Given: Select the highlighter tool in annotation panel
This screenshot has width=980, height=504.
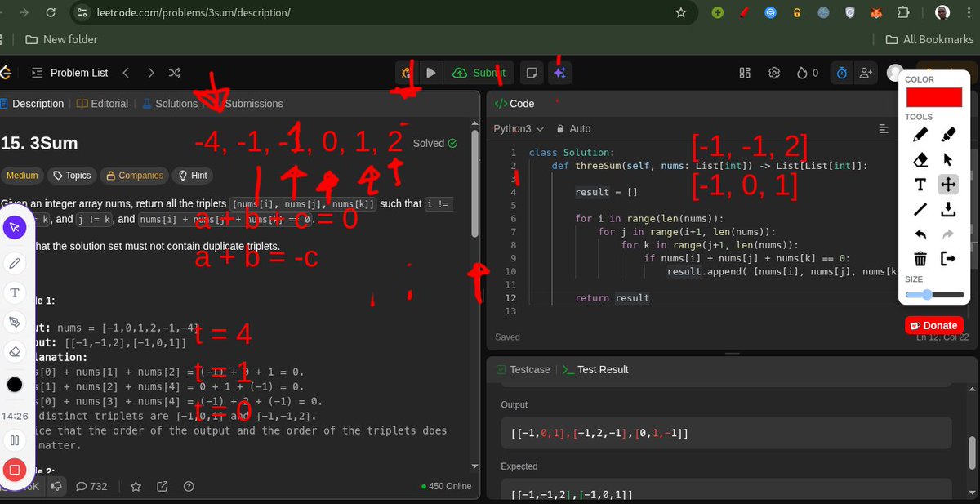Looking at the screenshot, I should tap(948, 135).
